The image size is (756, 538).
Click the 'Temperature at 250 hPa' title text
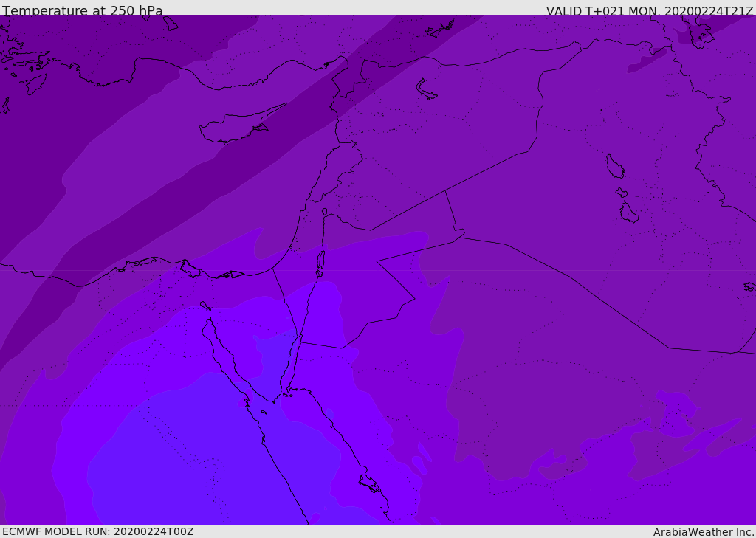83,10
